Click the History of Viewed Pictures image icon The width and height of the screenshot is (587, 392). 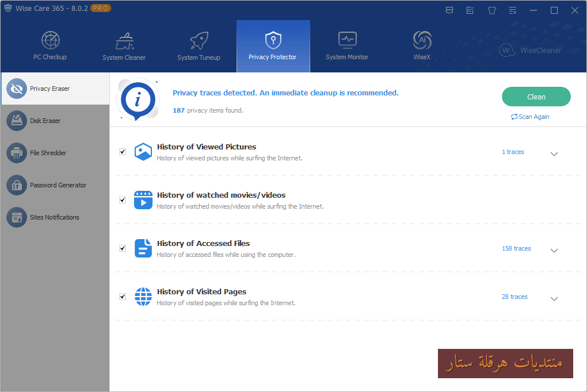[x=143, y=152]
